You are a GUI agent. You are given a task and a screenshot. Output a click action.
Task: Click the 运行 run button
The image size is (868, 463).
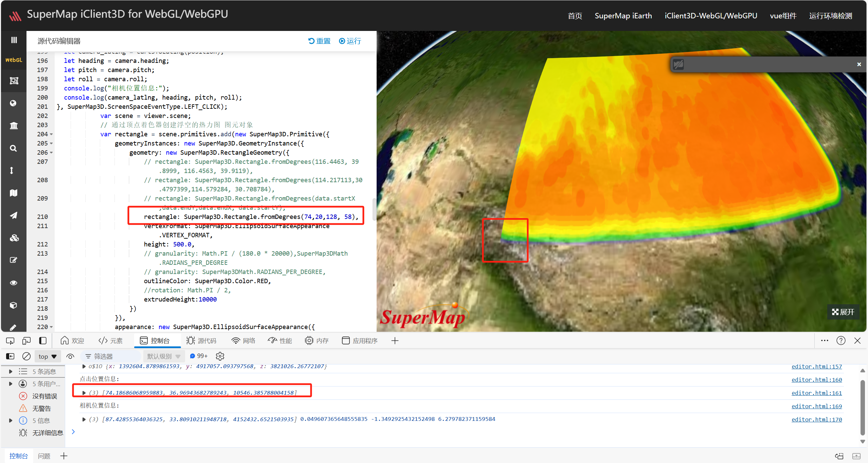[350, 41]
